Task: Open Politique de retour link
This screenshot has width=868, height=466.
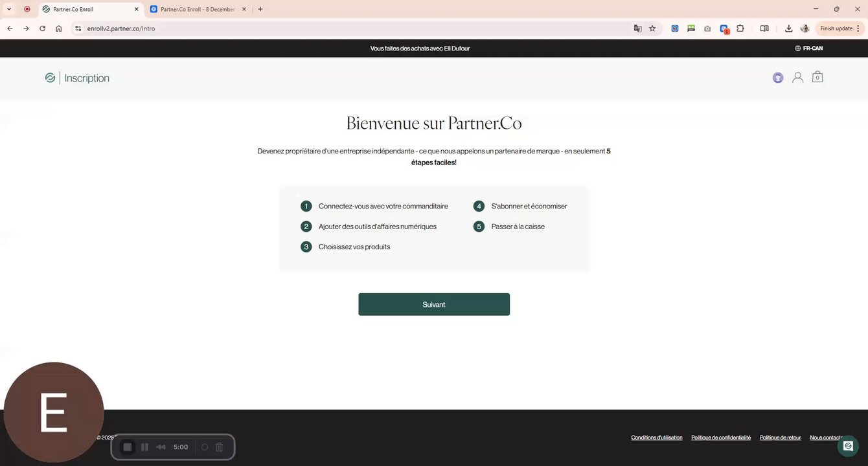Action: pos(781,438)
